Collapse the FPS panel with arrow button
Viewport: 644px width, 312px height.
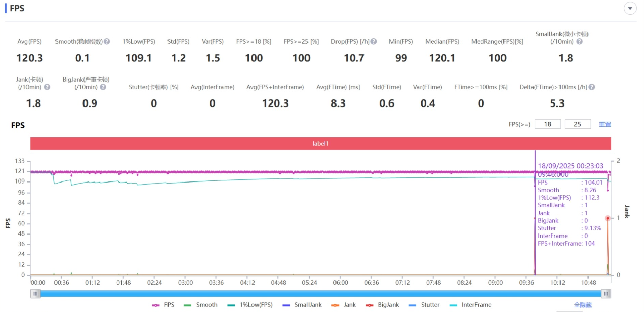coord(630,9)
